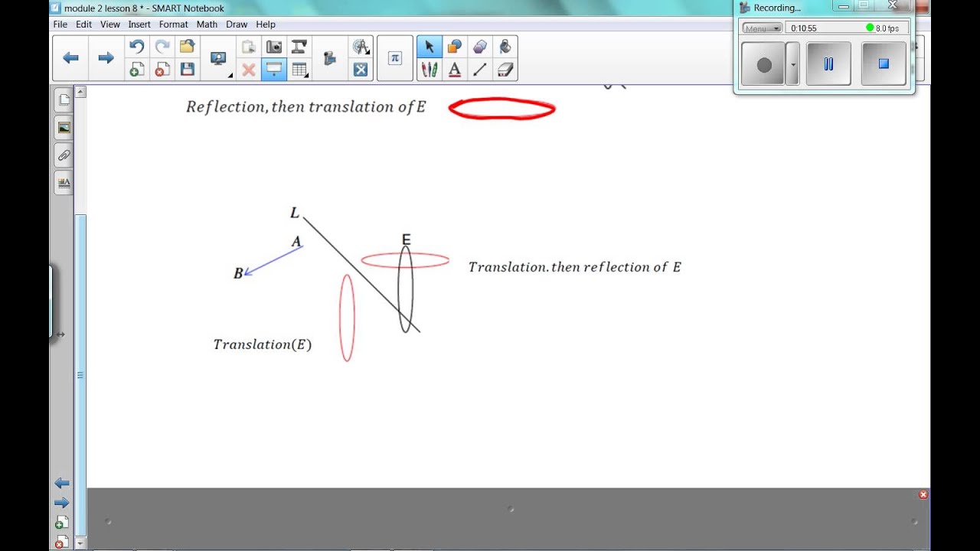This screenshot has height=551, width=980.
Task: Undo the last action
Action: click(136, 47)
